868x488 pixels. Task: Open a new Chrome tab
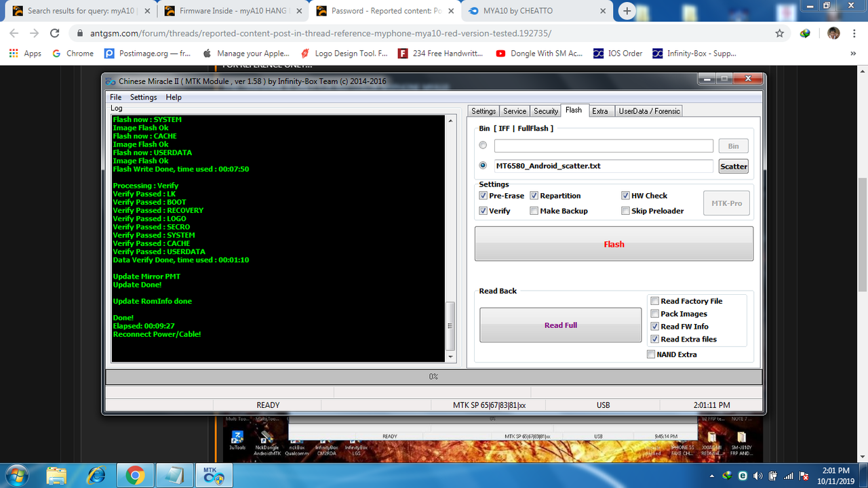[x=627, y=11]
